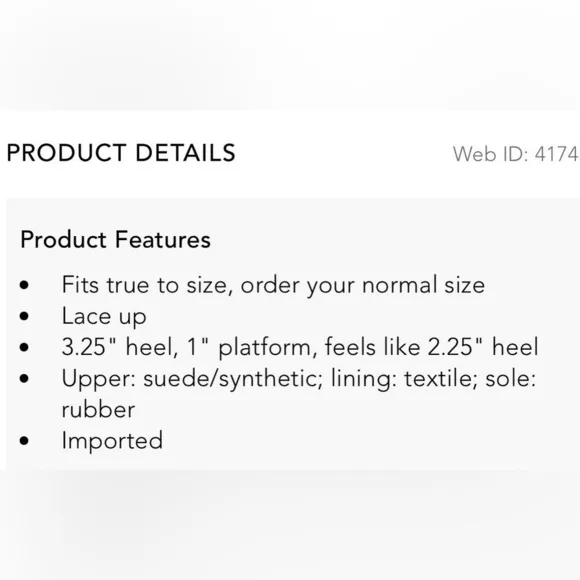Click 'order your normal size' phrase
This screenshot has width=580, height=580.
point(363,285)
